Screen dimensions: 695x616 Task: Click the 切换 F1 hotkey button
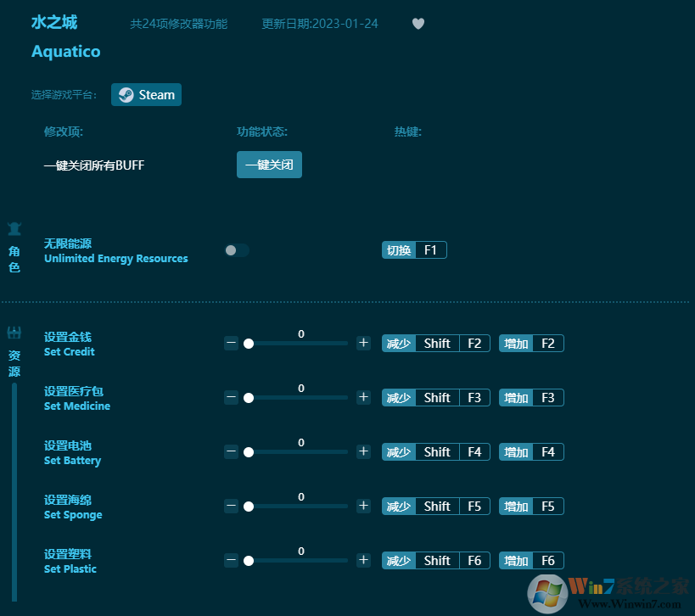click(x=414, y=250)
